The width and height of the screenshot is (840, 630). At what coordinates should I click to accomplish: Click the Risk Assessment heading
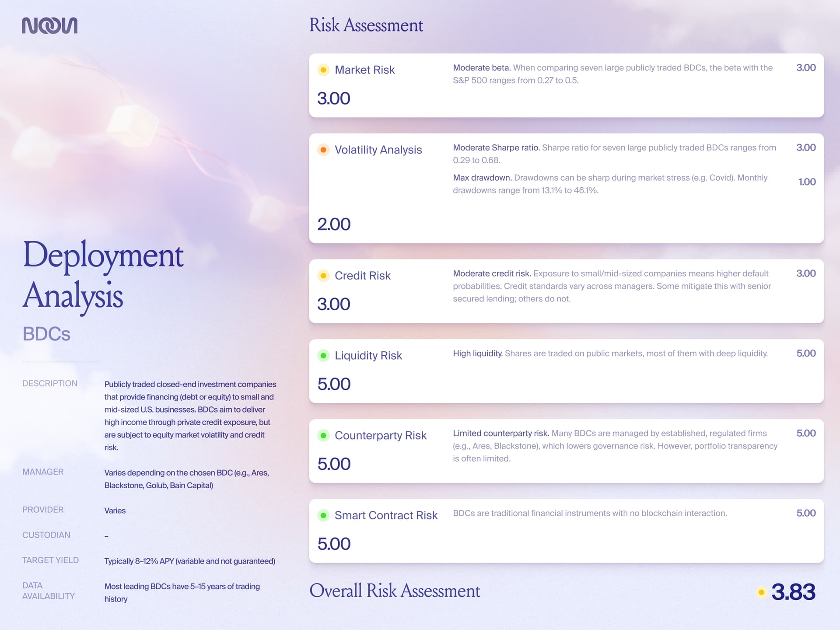(366, 25)
